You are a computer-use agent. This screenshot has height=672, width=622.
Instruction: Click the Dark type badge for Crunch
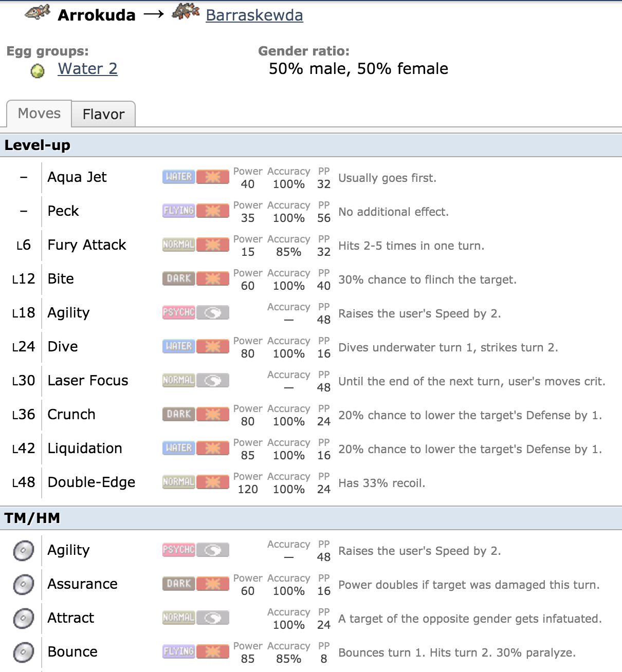[x=178, y=414]
